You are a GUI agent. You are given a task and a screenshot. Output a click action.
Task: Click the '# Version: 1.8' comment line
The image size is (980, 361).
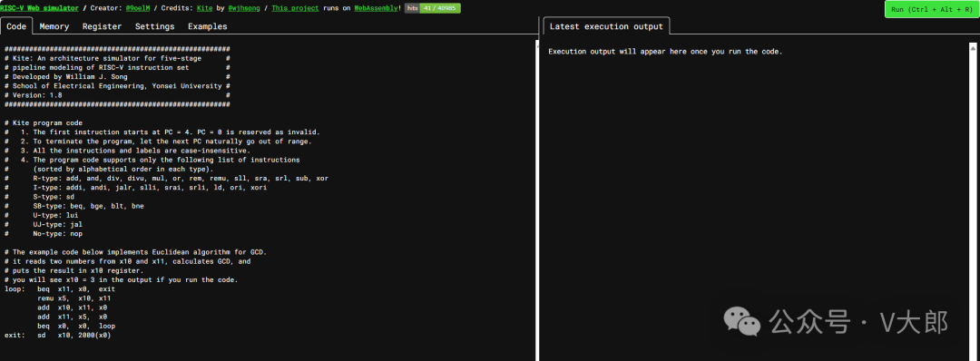pos(117,95)
